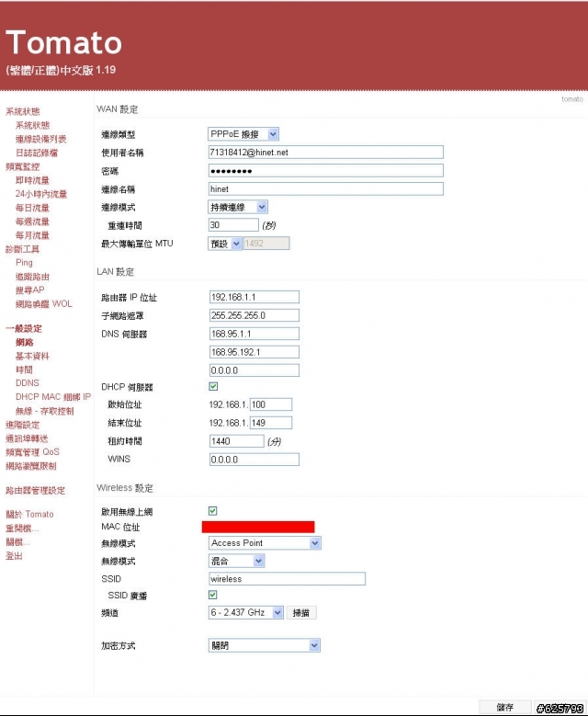Focus the 租約時間 1440 field

click(236, 441)
